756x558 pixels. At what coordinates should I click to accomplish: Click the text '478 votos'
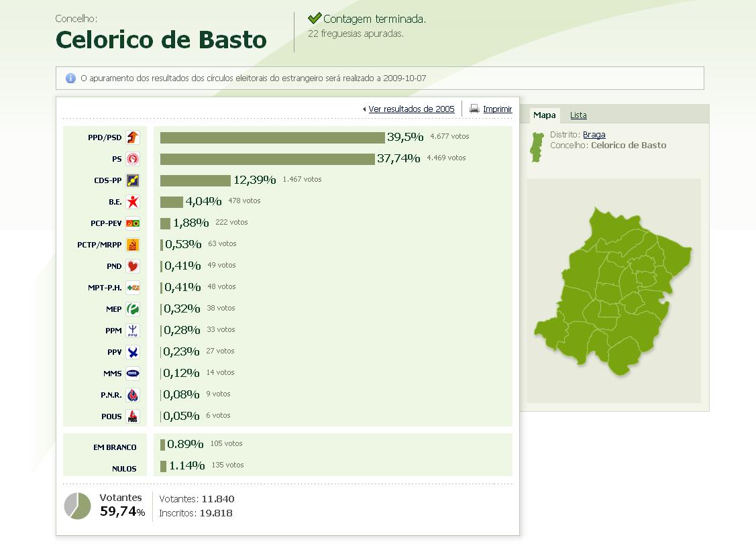(x=244, y=201)
